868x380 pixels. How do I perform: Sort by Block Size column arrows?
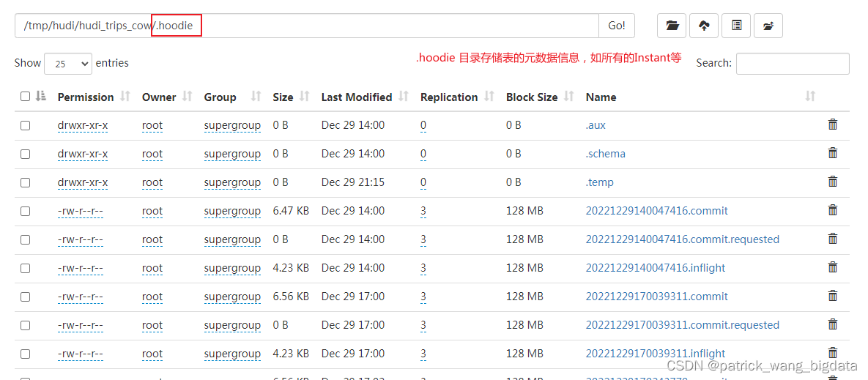[x=569, y=97]
